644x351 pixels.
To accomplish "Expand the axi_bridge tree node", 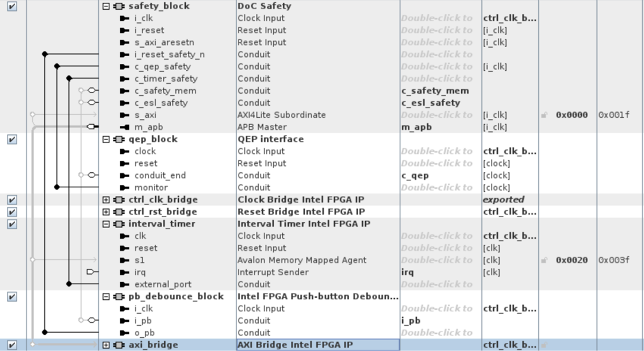I will (106, 345).
